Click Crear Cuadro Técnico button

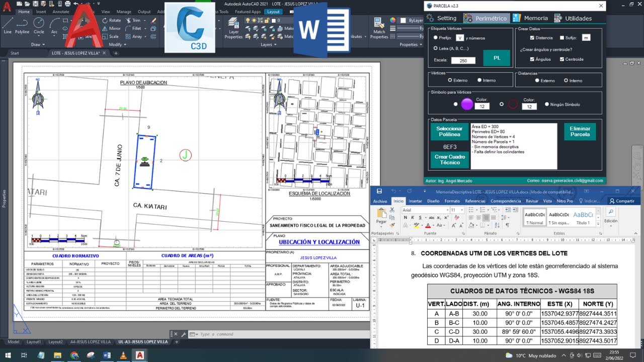tap(450, 159)
